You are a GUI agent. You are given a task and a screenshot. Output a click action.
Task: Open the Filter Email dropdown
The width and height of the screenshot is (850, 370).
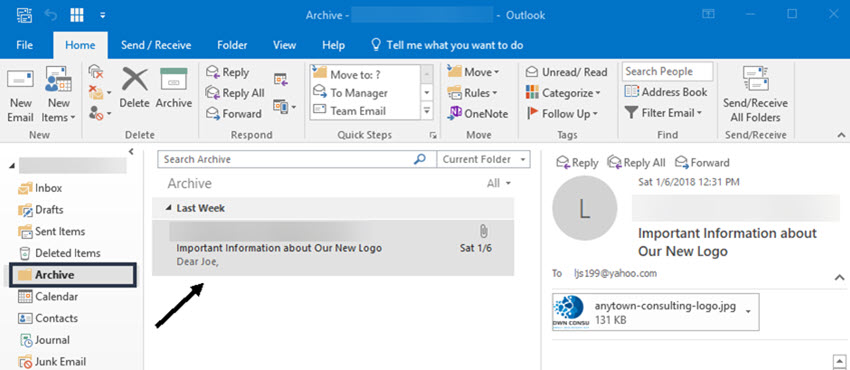point(664,113)
